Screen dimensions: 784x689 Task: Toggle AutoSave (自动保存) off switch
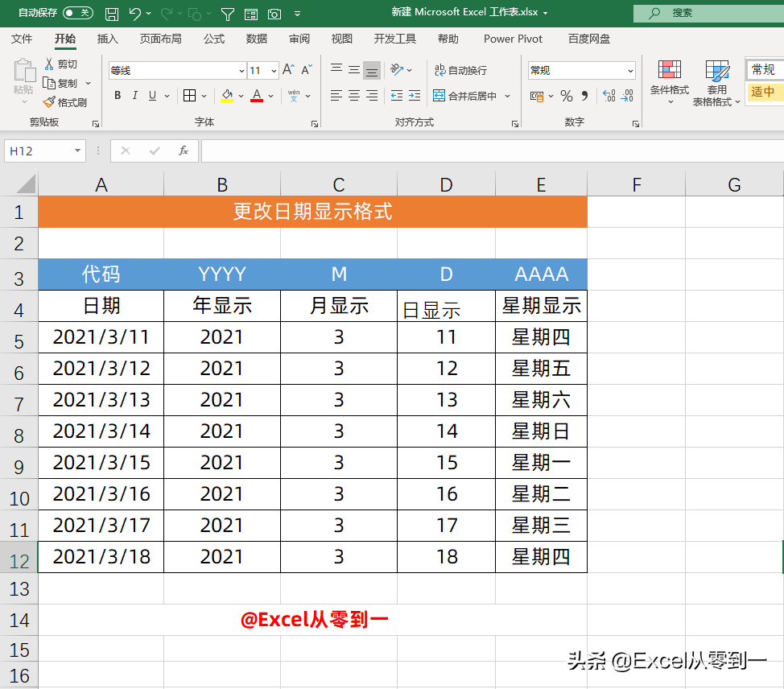point(77,12)
